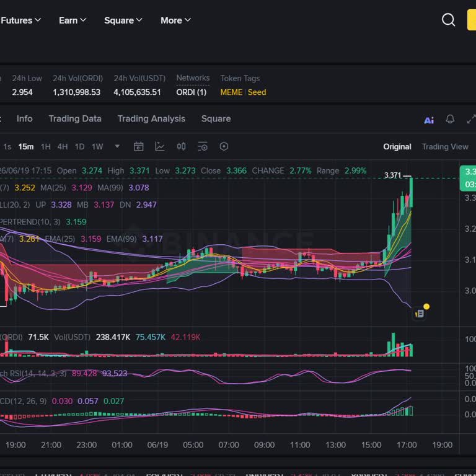Click the yellow button at top right
476x476 pixels.
click(x=472, y=20)
